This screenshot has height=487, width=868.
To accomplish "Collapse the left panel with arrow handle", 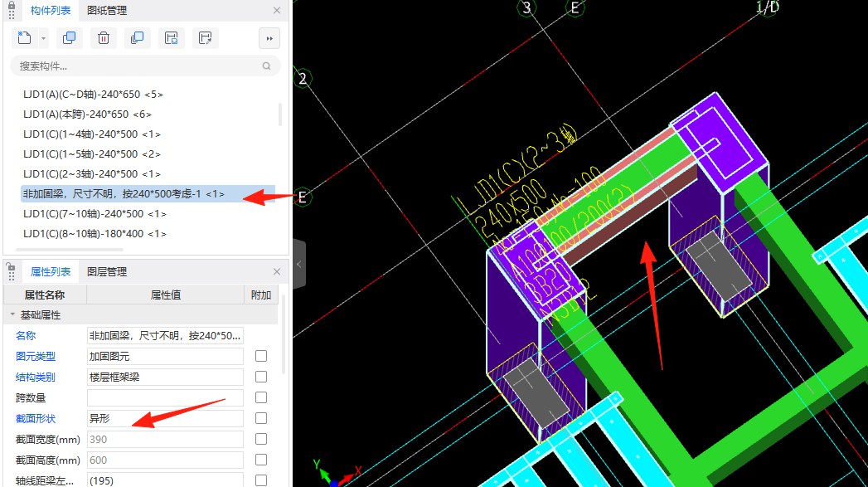I will 299,265.
